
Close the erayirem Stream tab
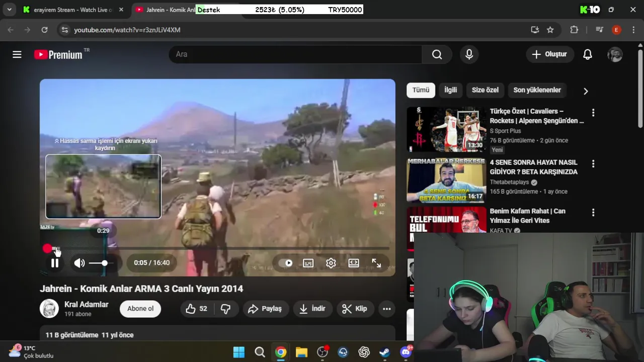click(121, 10)
